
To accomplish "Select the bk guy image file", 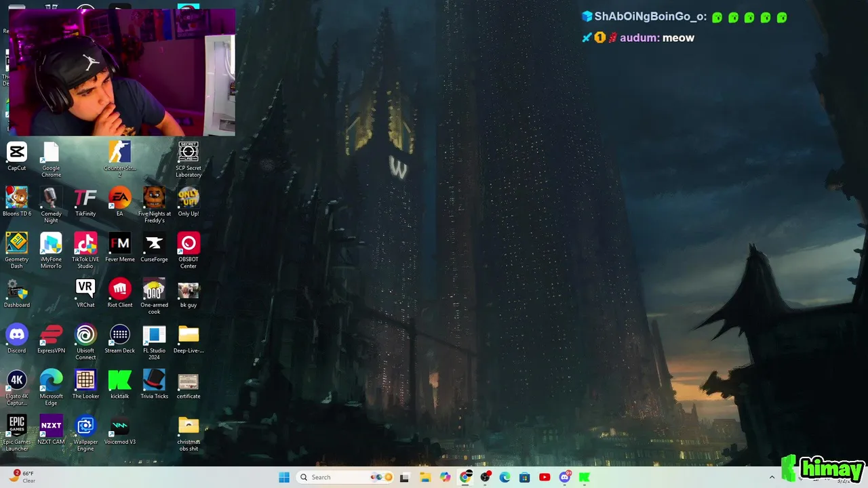I will [189, 293].
